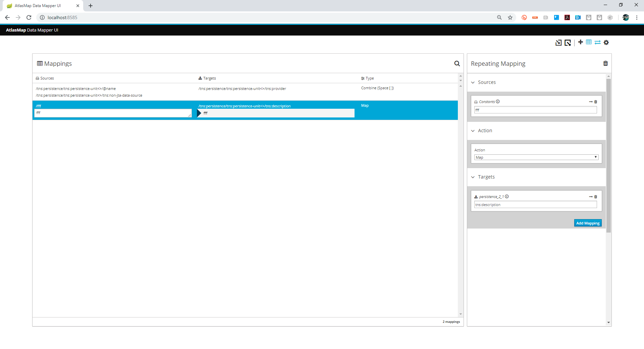Click the arrow icon in Constants card
644x349 pixels.
pos(591,102)
